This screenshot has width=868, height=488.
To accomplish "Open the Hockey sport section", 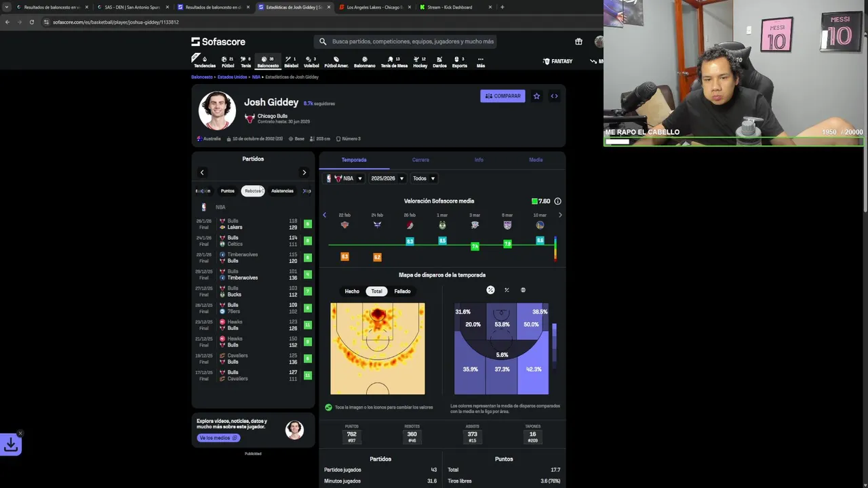I will coord(420,62).
